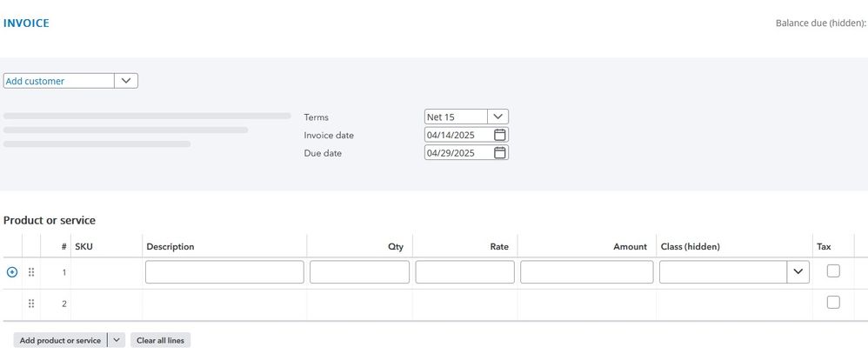Click the add line plus icon

tap(12, 272)
